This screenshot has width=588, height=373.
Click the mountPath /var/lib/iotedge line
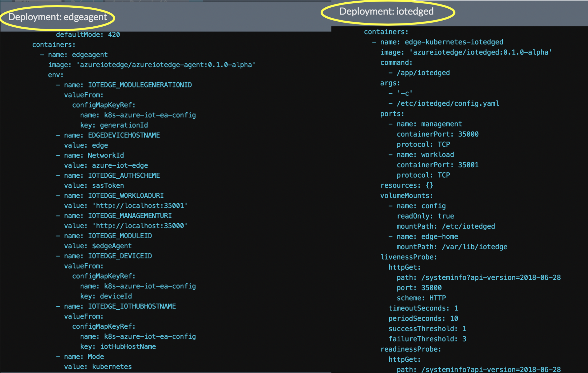[452, 247]
